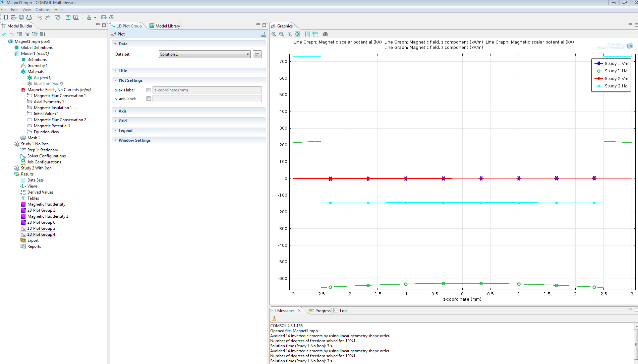This screenshot has height=364, width=638.
Task: Toggle the y-axis log scale icon
Action: (315, 34)
